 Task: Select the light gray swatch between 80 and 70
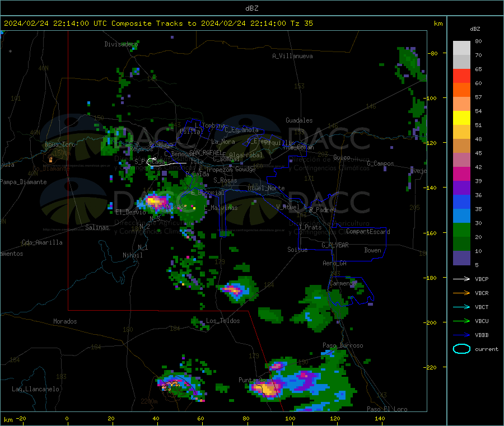tap(461, 48)
